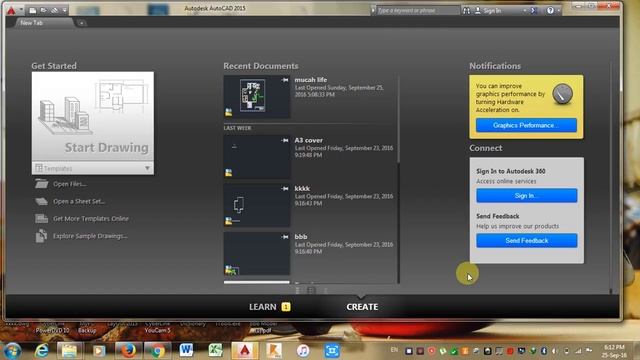Expand the quick access toolbar customize arrow
Viewport: 640px width, 360px height.
click(x=64, y=10)
